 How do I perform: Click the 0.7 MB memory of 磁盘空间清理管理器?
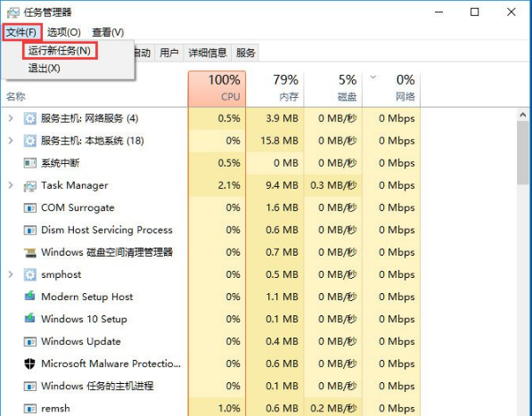click(x=282, y=252)
